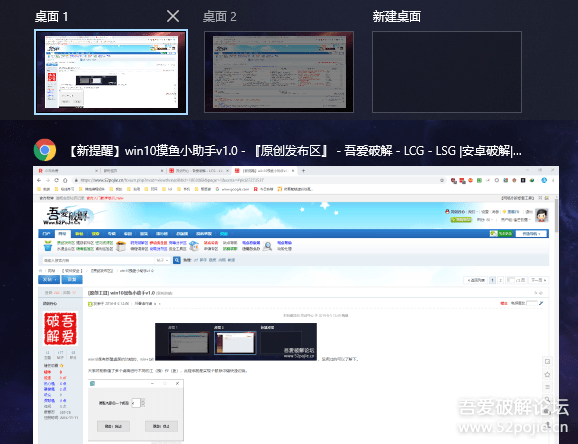Close the active win10摸鱼小助手 Chrome tab
The width and height of the screenshot is (578, 444).
(x=293, y=171)
